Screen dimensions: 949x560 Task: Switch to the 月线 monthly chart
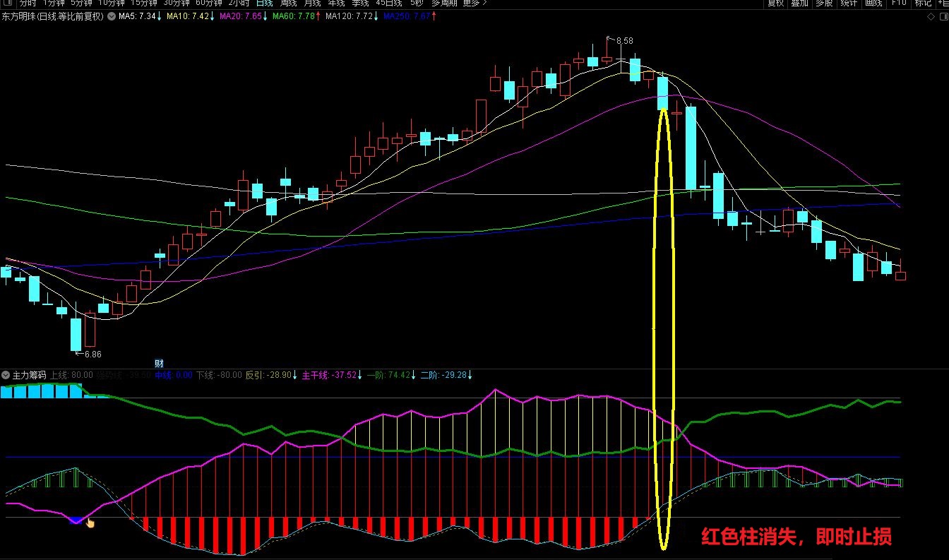click(312, 3)
